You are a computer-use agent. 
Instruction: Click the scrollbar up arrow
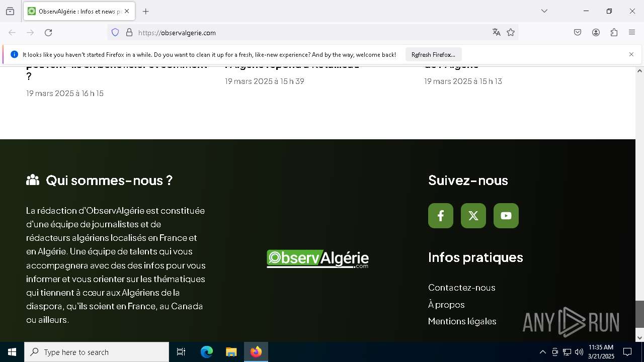point(639,71)
